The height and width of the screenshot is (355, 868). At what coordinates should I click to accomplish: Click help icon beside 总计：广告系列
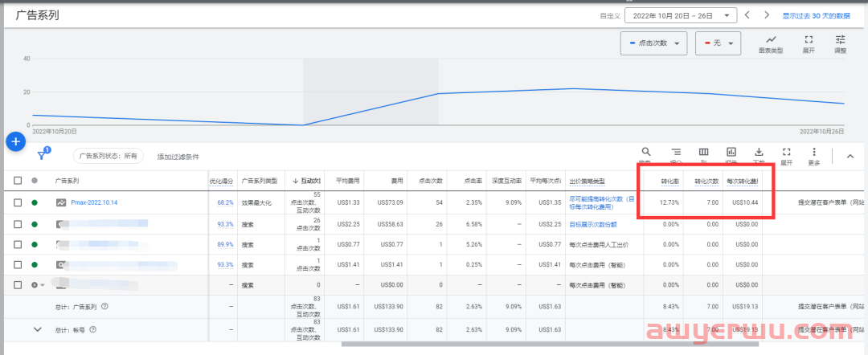point(104,306)
